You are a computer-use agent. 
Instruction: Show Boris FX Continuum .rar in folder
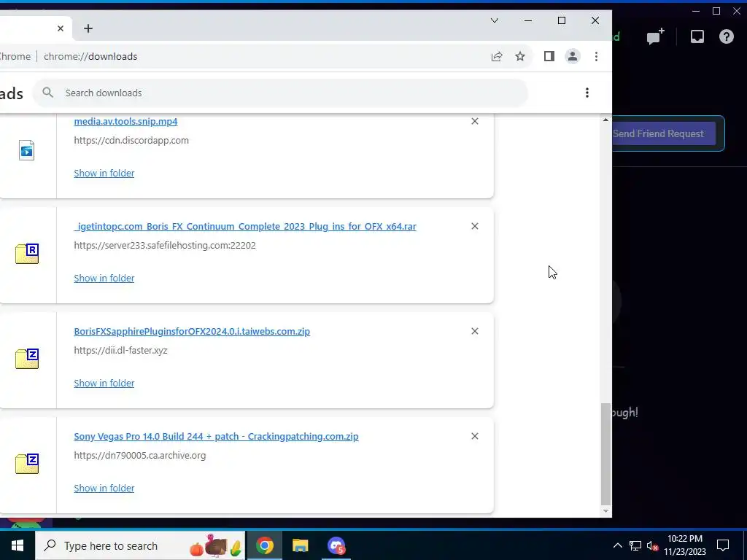pyautogui.click(x=104, y=278)
